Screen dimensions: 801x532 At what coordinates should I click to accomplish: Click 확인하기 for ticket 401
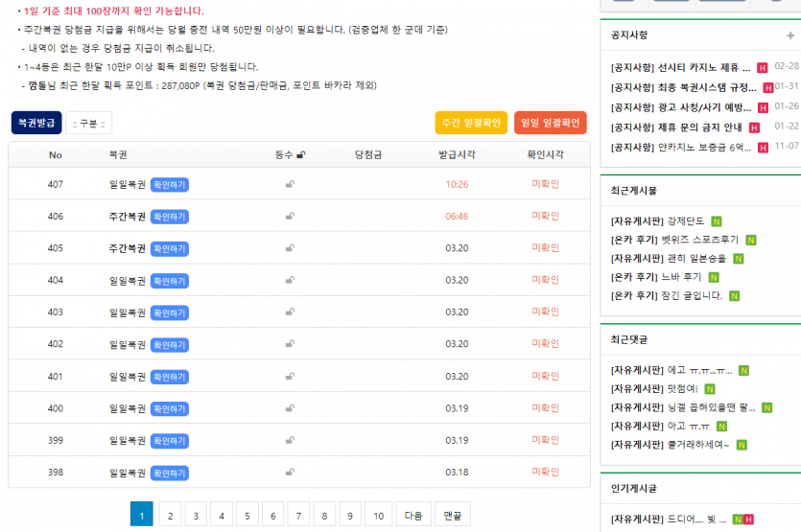pyautogui.click(x=170, y=378)
